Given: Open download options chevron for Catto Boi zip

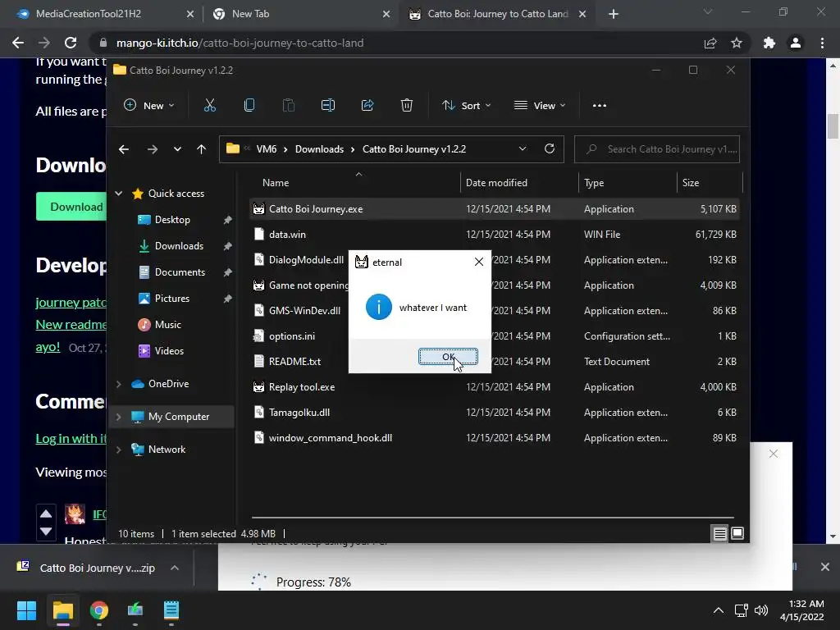Looking at the screenshot, I should coord(175,568).
